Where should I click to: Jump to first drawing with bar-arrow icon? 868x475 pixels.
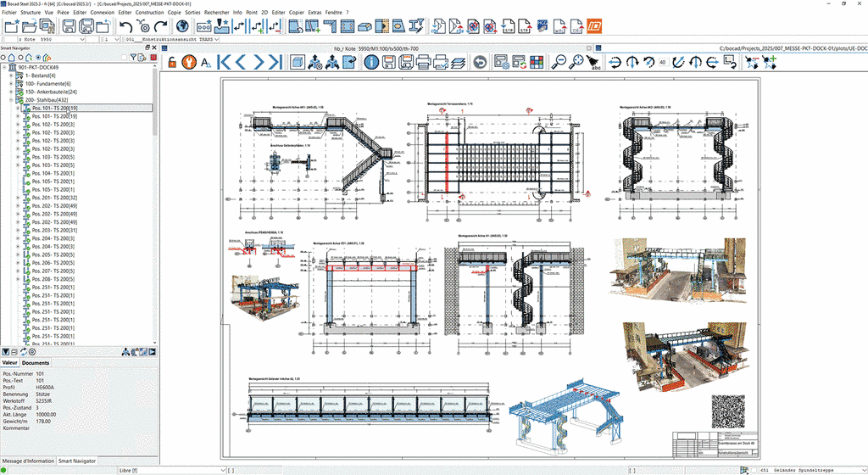pyautogui.click(x=224, y=62)
